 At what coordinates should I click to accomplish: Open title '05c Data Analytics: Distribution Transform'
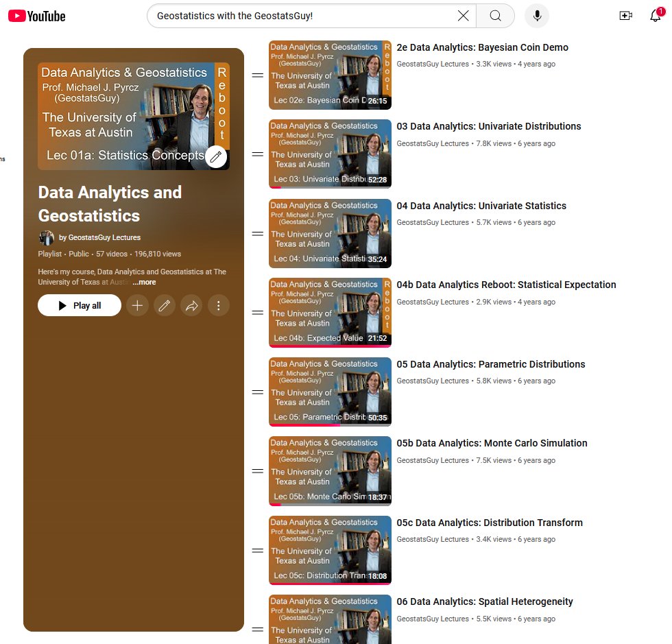(490, 523)
